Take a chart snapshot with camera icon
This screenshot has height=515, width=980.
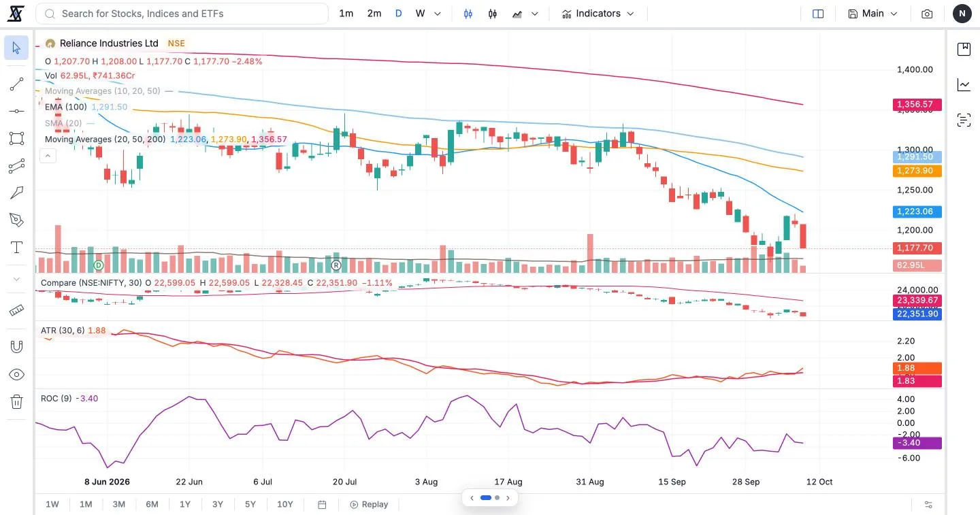tap(927, 14)
